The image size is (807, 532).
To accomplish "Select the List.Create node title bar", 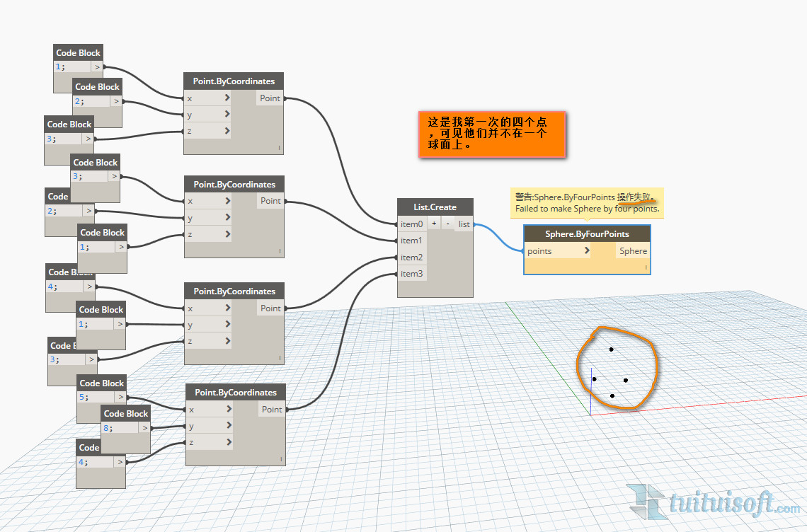I will point(435,207).
